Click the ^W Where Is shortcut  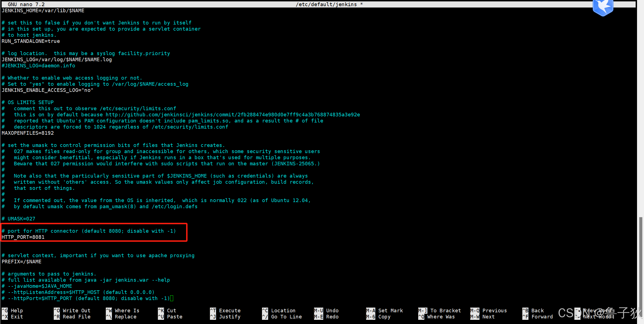pos(123,310)
